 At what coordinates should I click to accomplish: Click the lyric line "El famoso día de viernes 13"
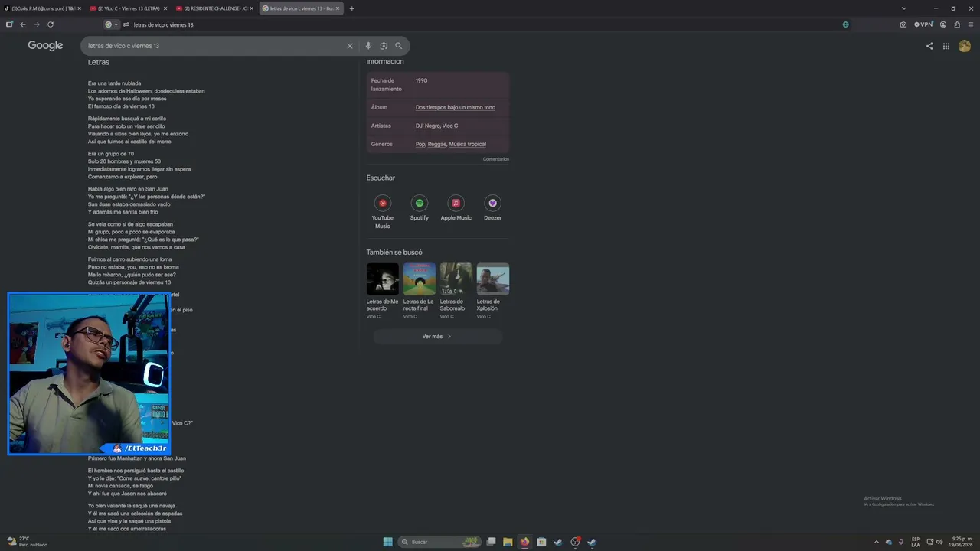click(x=121, y=106)
